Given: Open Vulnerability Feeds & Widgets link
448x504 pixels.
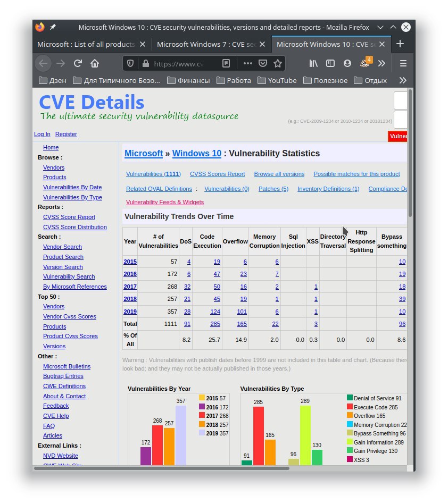Looking at the screenshot, I should click(x=165, y=202).
